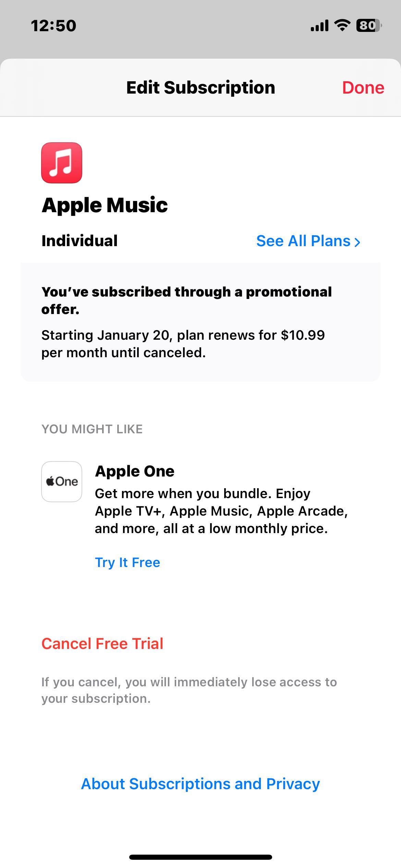Viewport: 401px width, 868px height.
Task: Select the Apple Music heading text
Action: 105,205
